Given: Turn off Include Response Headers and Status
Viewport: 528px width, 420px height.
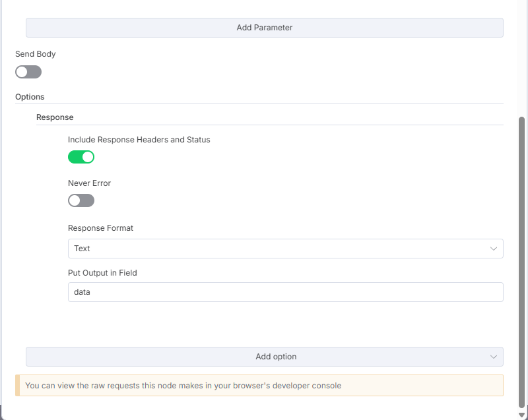Looking at the screenshot, I should click(81, 157).
